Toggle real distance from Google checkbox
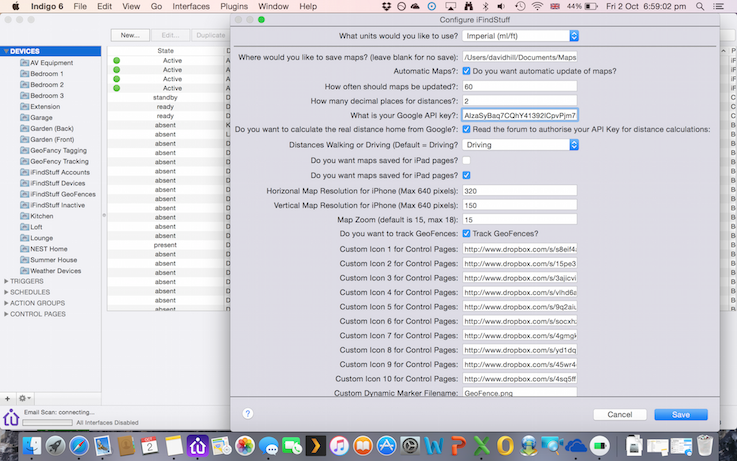Screen dimensions: 737x461 coord(466,129)
